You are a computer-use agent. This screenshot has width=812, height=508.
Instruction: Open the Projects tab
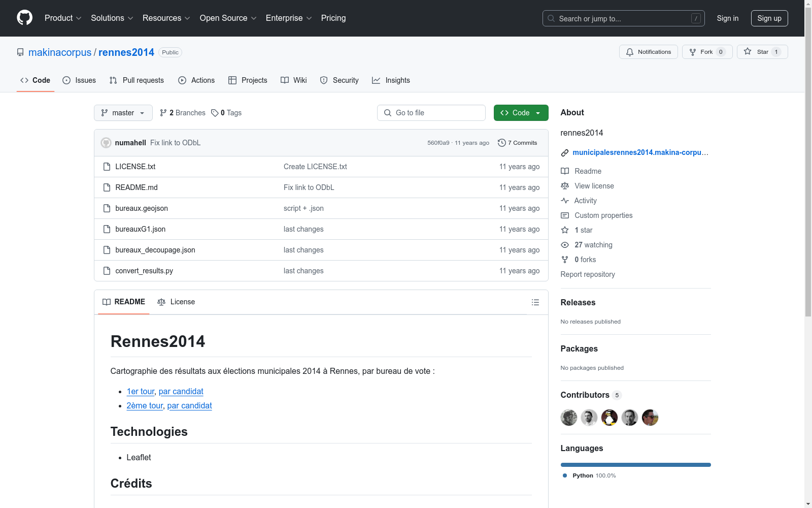[x=248, y=80]
